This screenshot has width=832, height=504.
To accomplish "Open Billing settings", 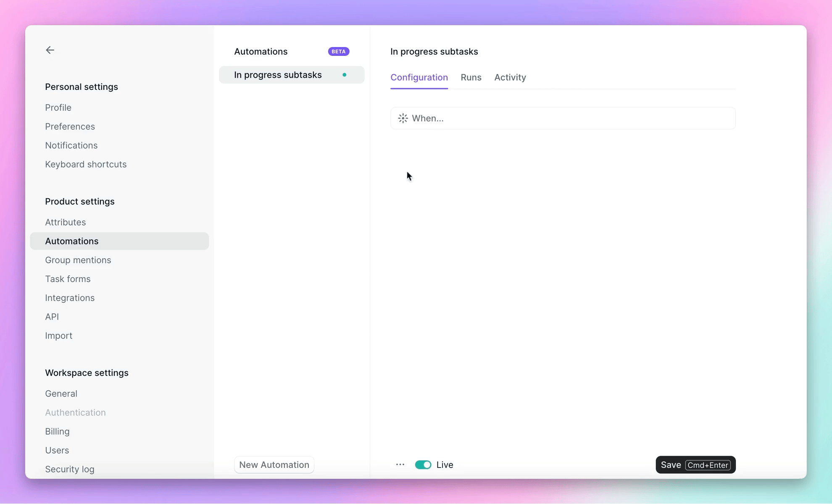I will (x=57, y=431).
